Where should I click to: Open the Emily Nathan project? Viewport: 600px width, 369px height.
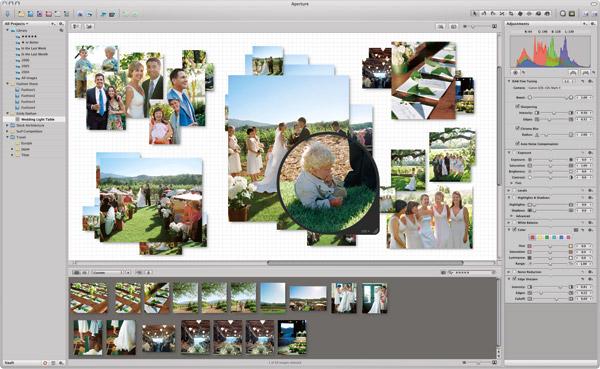pos(26,113)
